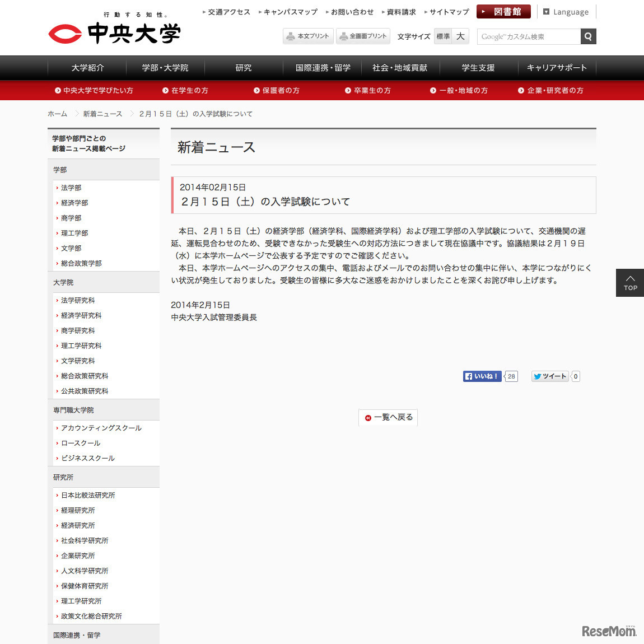The height and width of the screenshot is (644, 644).
Task: Click the 本文プリント printer icon
Action: pos(291,36)
